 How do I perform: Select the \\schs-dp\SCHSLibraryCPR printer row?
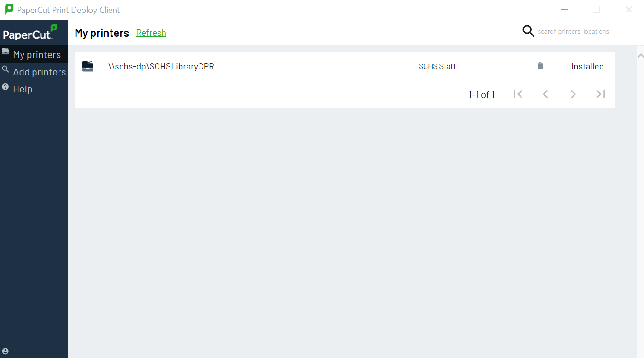coord(345,66)
